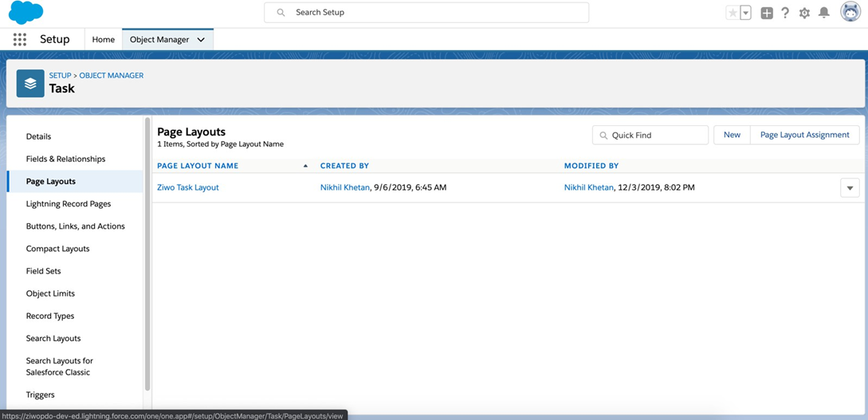Open the Ziwo Task Layout link
The width and height of the screenshot is (868, 420).
click(x=188, y=187)
